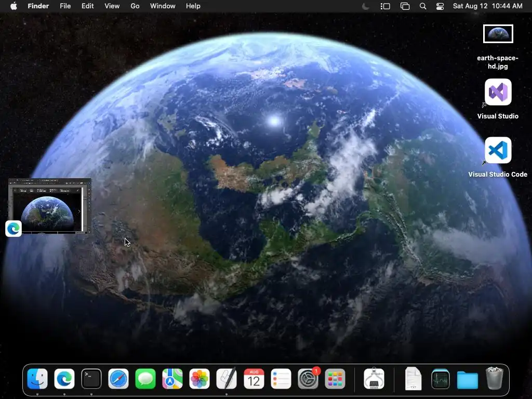Open System Settings with notification badge

[x=308, y=378]
